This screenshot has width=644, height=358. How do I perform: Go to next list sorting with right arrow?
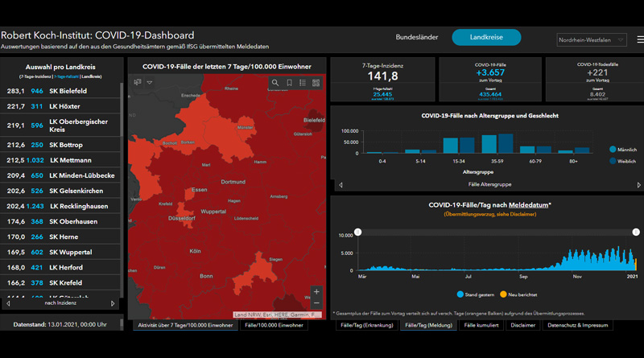pyautogui.click(x=113, y=303)
